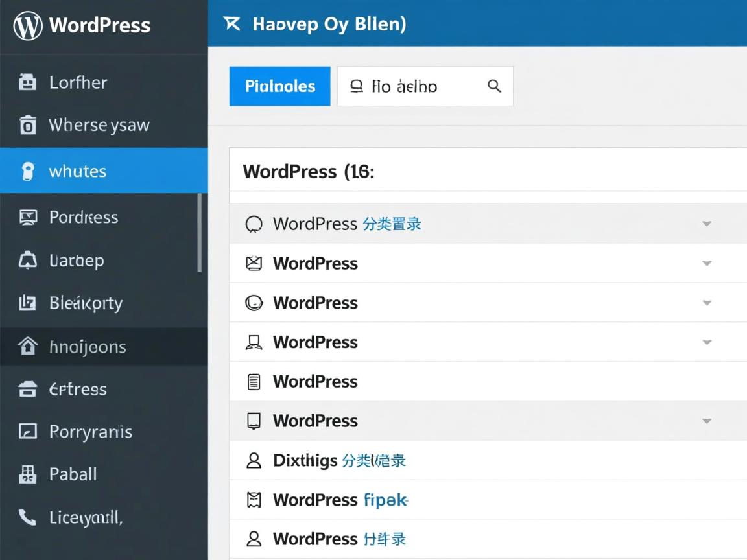Click the person icon next to Dixthigs
The image size is (747, 560).
[254, 460]
